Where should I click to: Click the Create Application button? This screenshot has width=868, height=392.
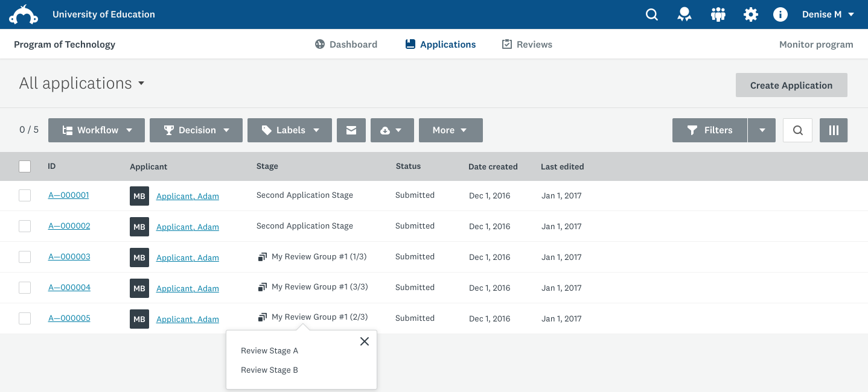(791, 85)
